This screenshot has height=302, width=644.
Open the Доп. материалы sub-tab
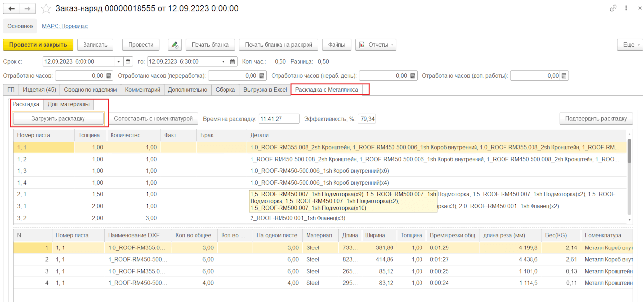coord(68,104)
